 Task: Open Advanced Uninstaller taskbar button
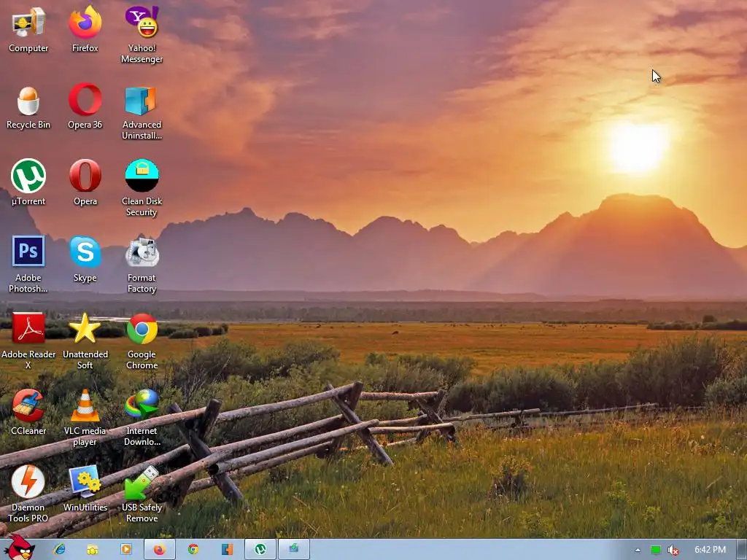(x=227, y=550)
